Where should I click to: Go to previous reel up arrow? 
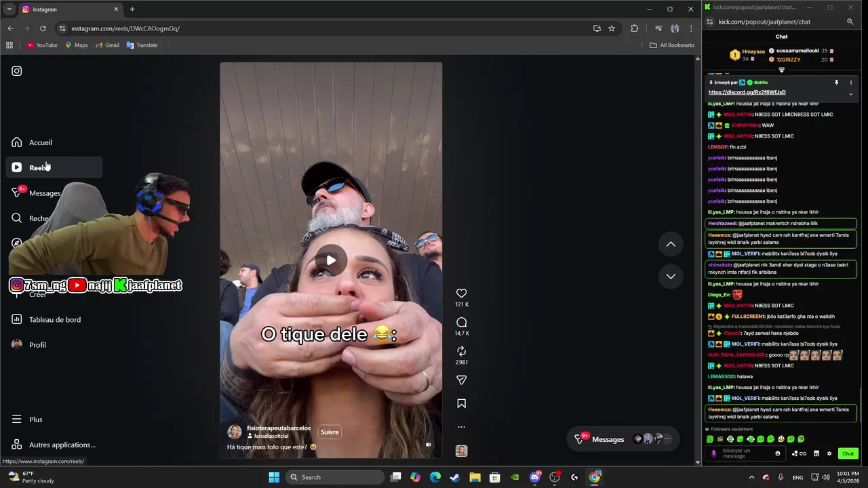pyautogui.click(x=671, y=244)
